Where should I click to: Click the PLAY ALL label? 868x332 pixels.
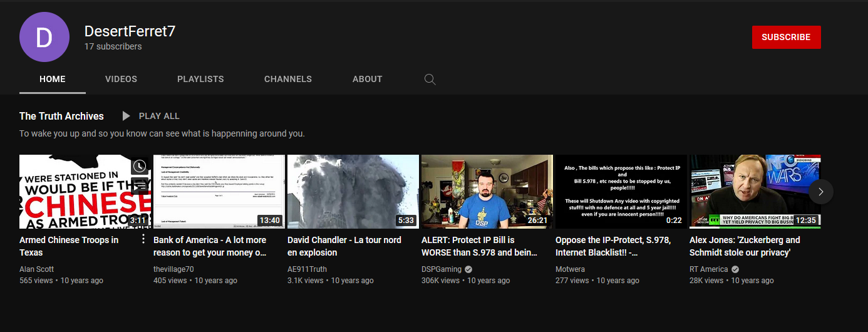[x=159, y=116]
